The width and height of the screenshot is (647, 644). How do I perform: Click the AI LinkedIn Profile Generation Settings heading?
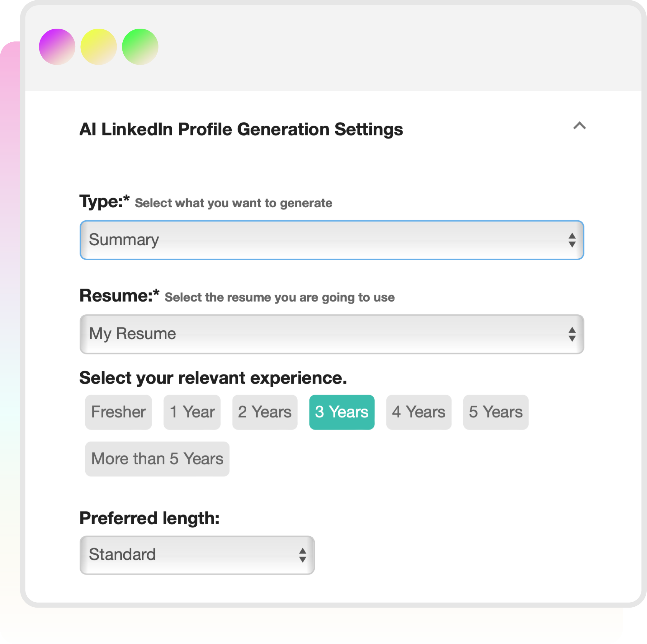point(241,129)
